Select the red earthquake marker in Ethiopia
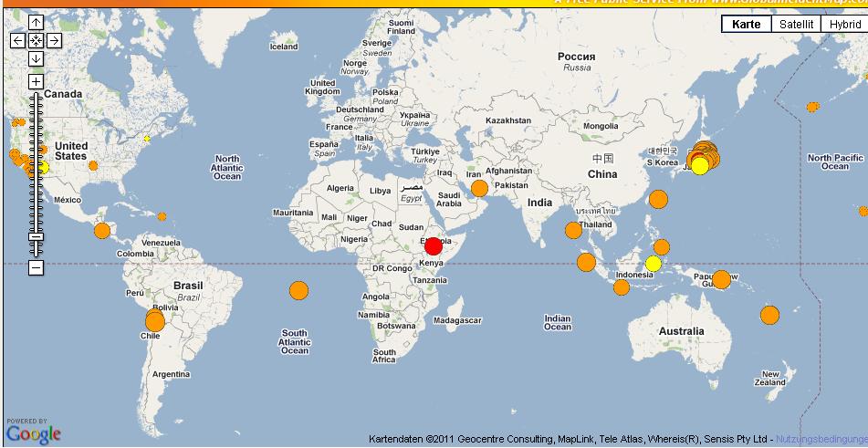The image size is (868, 448). pyautogui.click(x=434, y=245)
